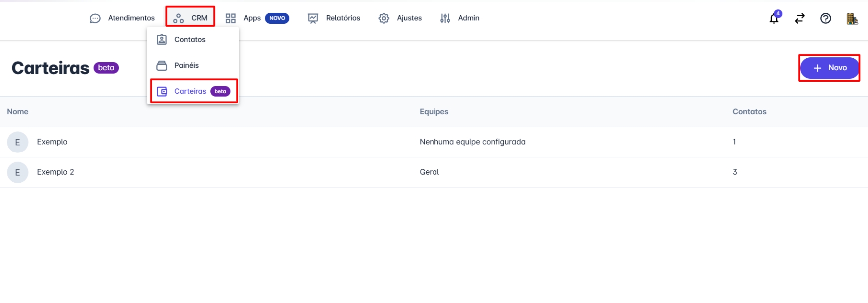Click the swap arrows icon
Image resolution: width=868 pixels, height=303 pixels.
click(x=800, y=18)
